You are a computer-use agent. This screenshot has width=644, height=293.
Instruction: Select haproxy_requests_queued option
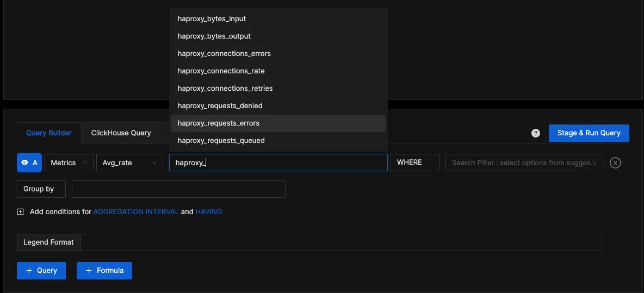click(278, 140)
